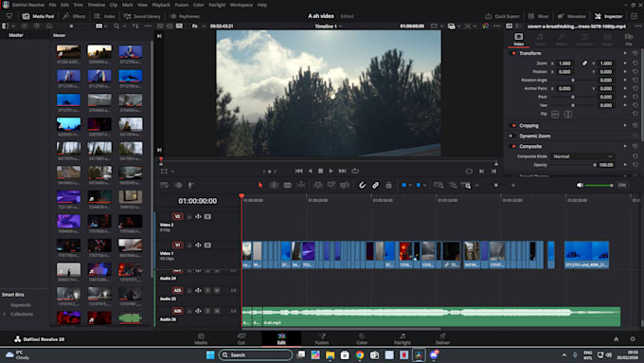Screen dimensions: 644x363
Task: Click the Zoom link chain icon
Action: (584, 64)
